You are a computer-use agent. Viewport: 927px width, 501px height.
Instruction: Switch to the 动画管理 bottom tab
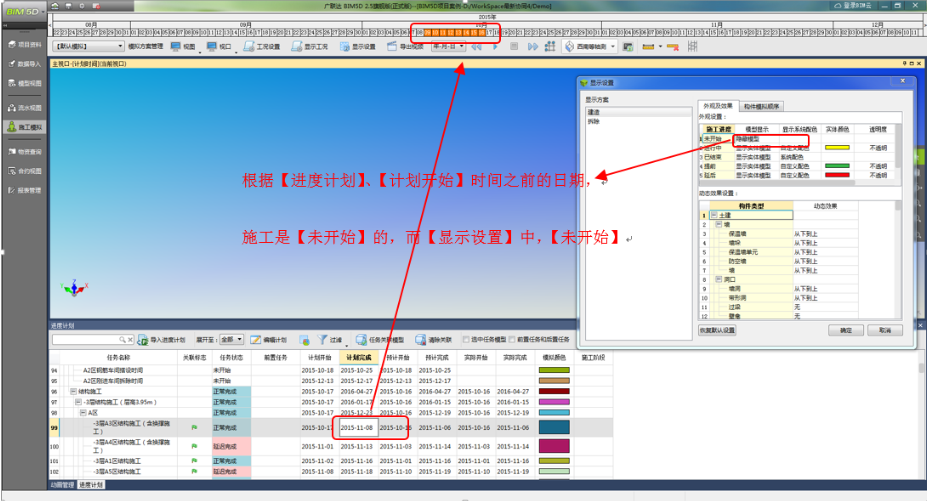[63, 484]
